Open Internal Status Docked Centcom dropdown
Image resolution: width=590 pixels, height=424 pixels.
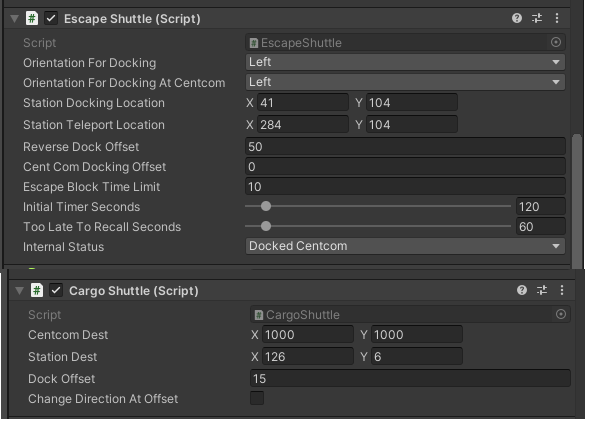(405, 246)
